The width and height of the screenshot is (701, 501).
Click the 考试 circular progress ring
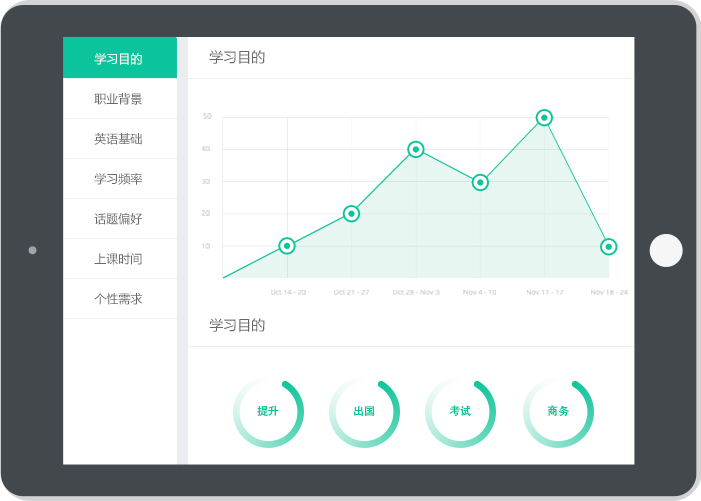click(x=460, y=412)
